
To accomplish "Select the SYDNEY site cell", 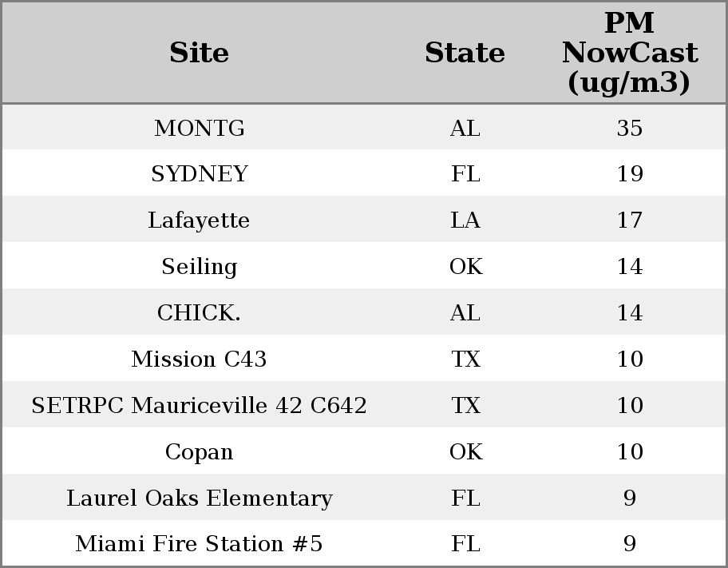I will pyautogui.click(x=199, y=174).
